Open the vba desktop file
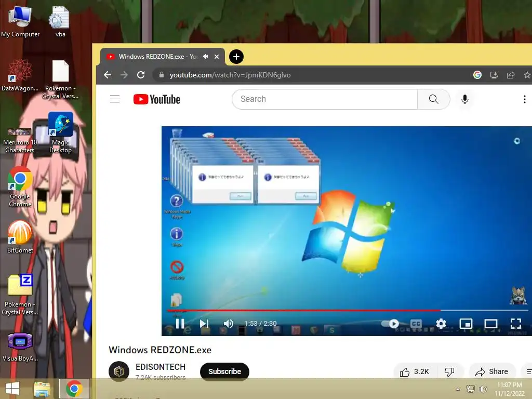Image resolution: width=532 pixels, height=399 pixels. pos(60,21)
